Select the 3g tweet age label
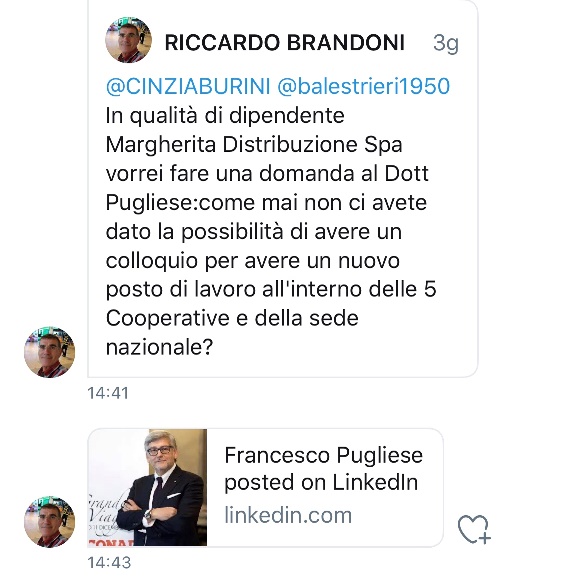The image size is (562, 580). pos(446,43)
